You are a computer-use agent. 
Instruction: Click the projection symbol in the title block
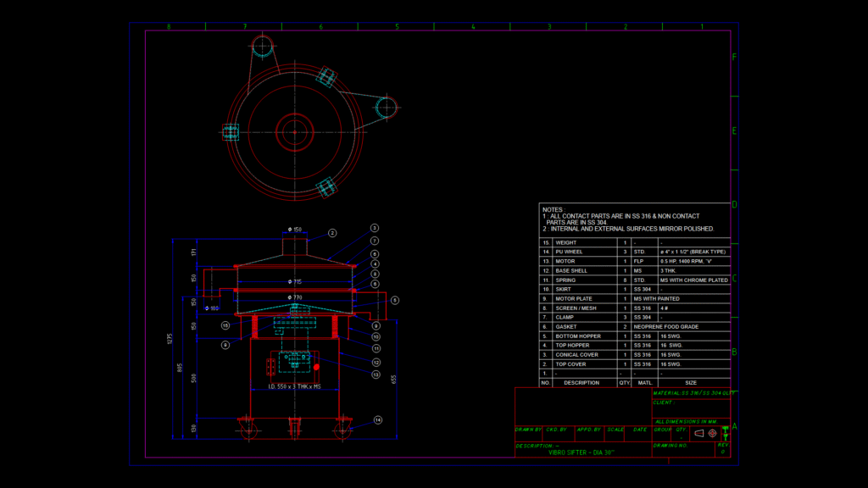(x=705, y=434)
